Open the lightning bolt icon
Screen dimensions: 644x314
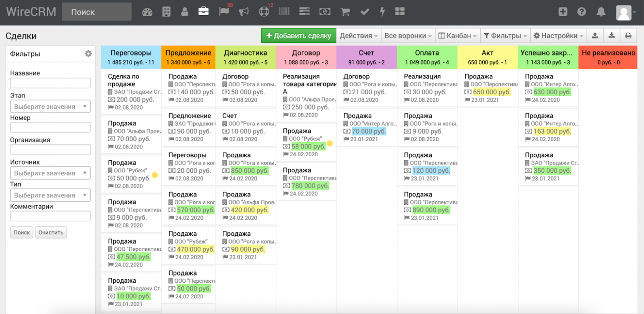[x=383, y=12]
